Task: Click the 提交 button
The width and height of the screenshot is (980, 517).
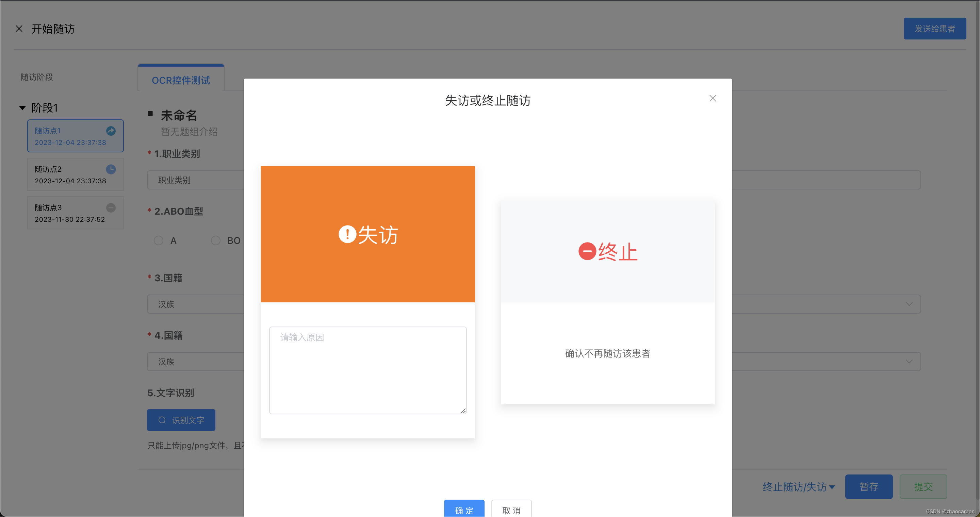Action: (923, 487)
